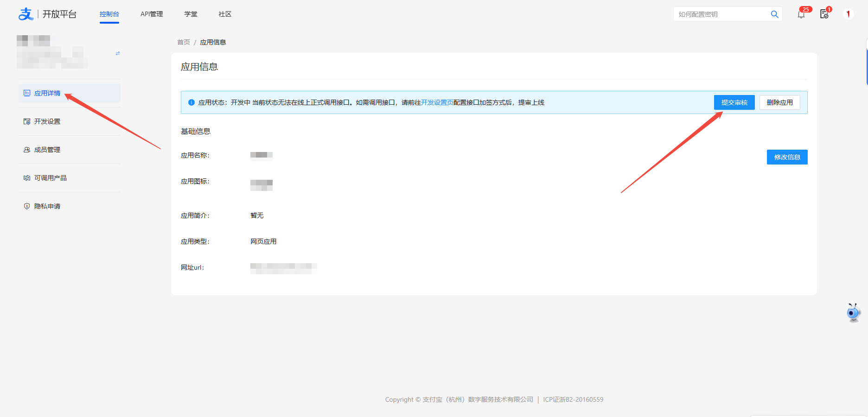Click the search magnifier icon
The height and width of the screenshot is (417, 868).
click(x=774, y=14)
